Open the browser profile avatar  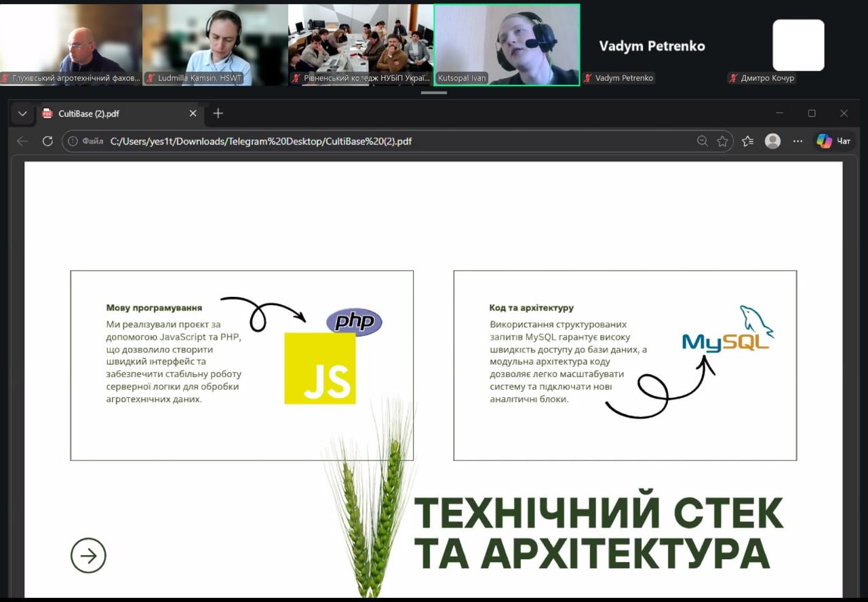pyautogui.click(x=772, y=141)
